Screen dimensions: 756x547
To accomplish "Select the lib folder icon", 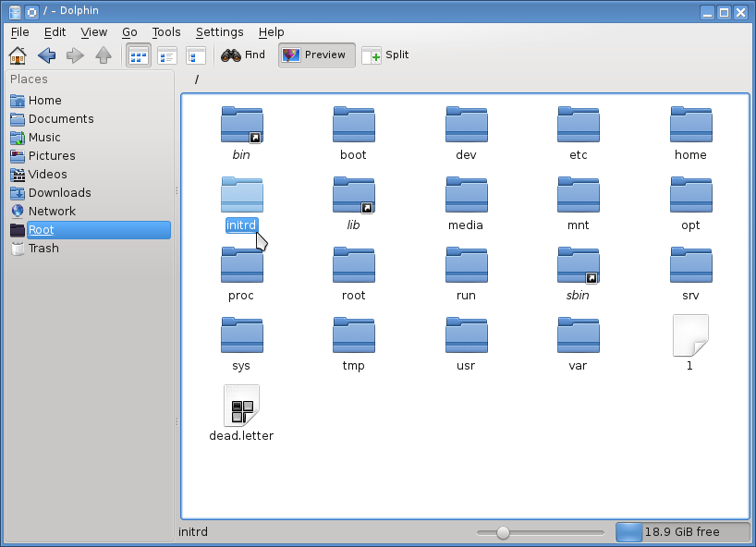I will point(354,195).
